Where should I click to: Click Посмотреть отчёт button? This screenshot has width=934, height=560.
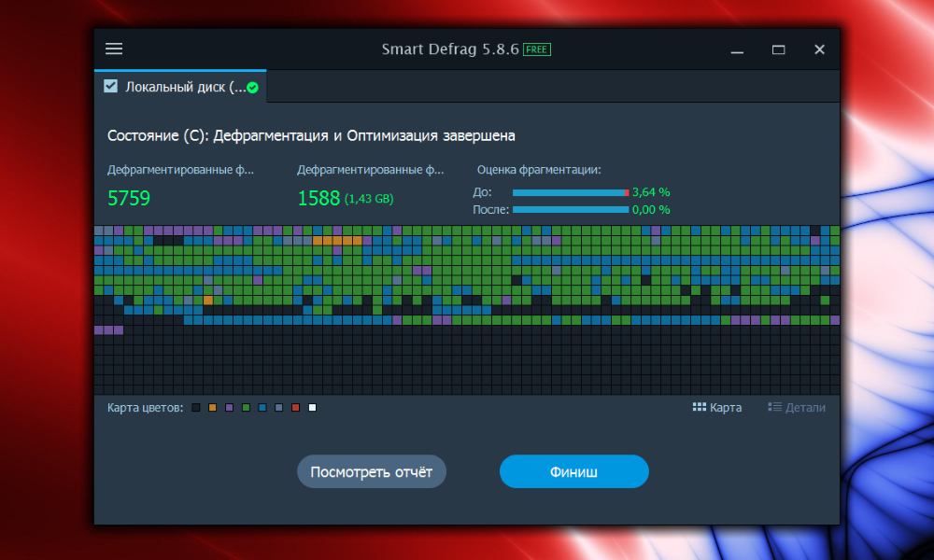coord(372,472)
